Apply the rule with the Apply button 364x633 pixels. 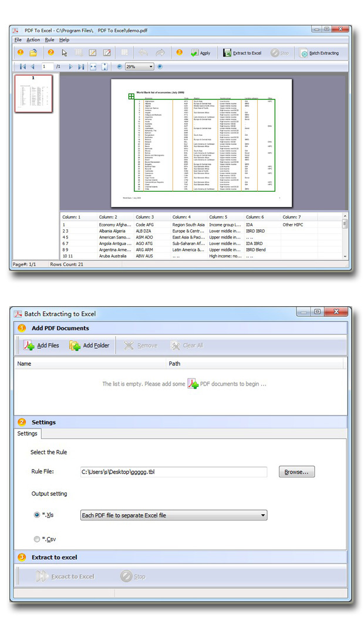(x=200, y=53)
